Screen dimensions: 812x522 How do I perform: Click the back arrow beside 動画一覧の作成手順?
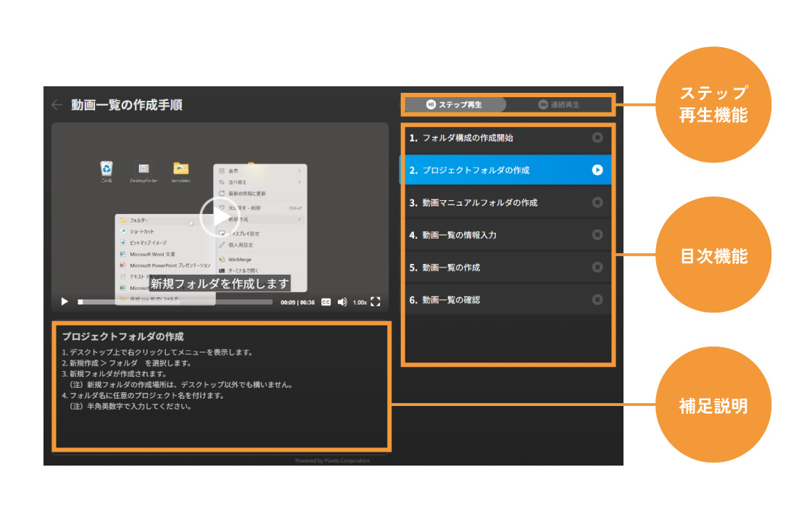(58, 104)
